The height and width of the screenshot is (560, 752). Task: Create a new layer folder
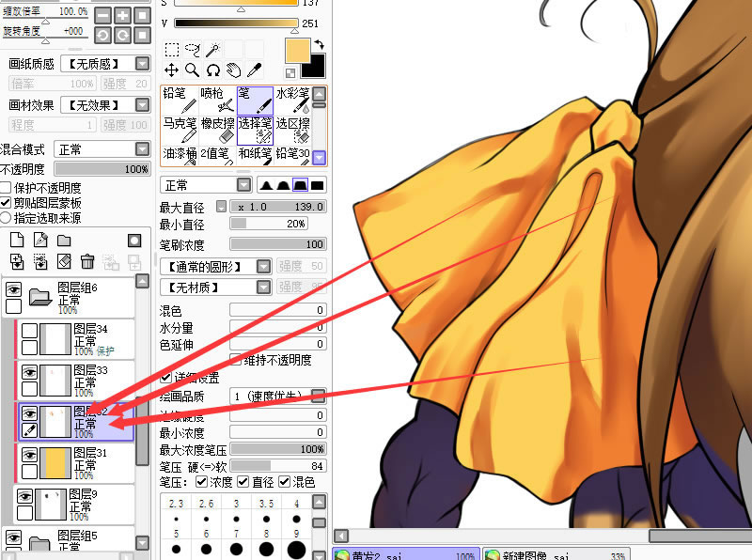[x=64, y=241]
